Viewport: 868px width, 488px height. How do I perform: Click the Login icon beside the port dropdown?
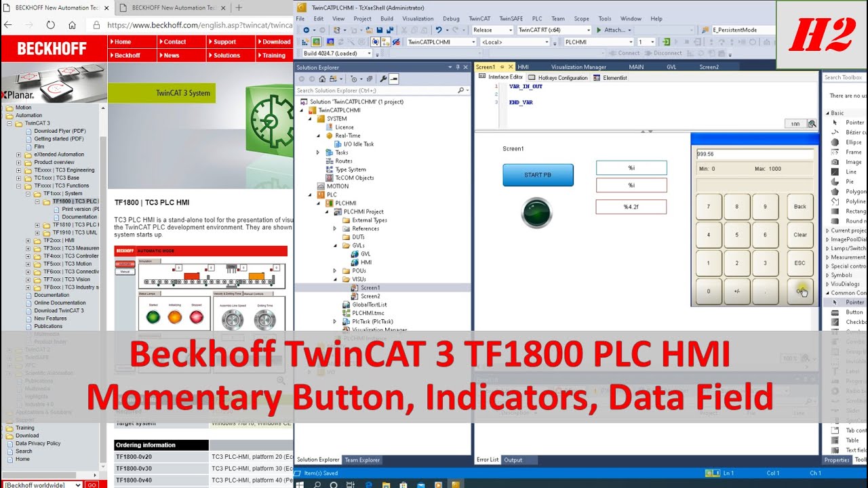click(667, 42)
